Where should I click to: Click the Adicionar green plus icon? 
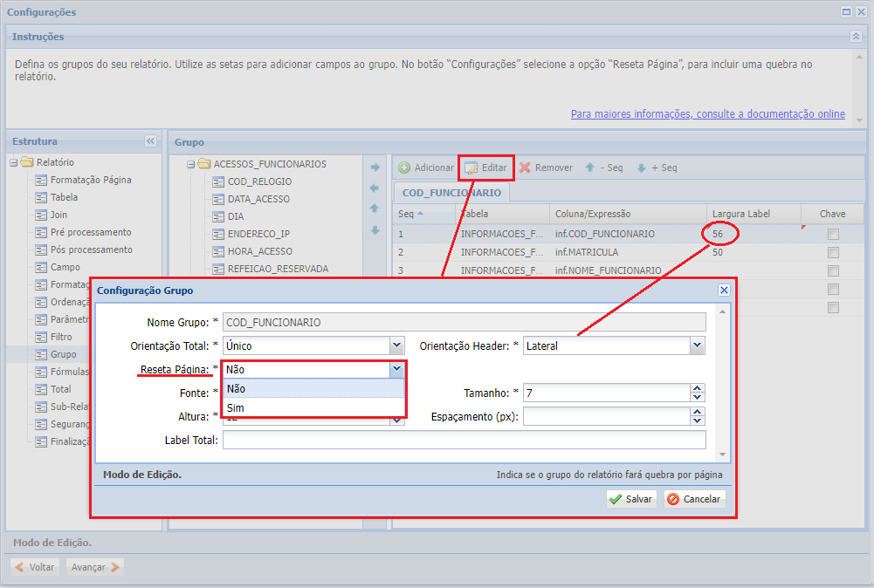404,168
